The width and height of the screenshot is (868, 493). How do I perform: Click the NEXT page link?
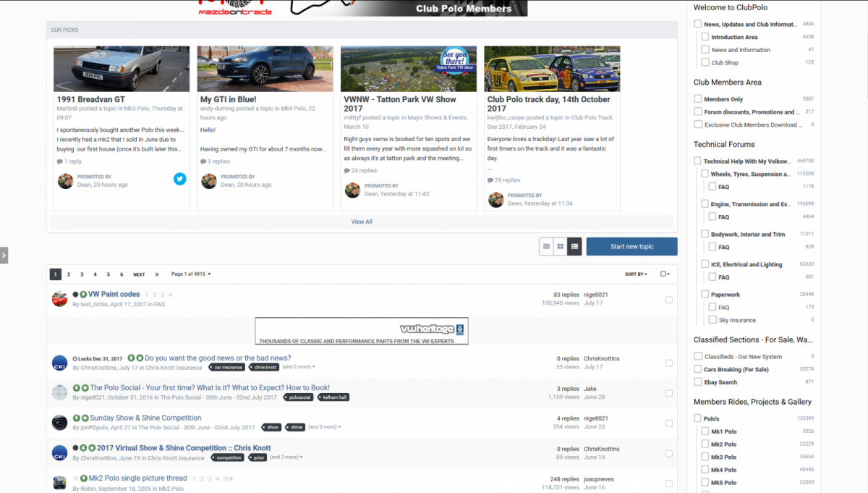pos(139,274)
